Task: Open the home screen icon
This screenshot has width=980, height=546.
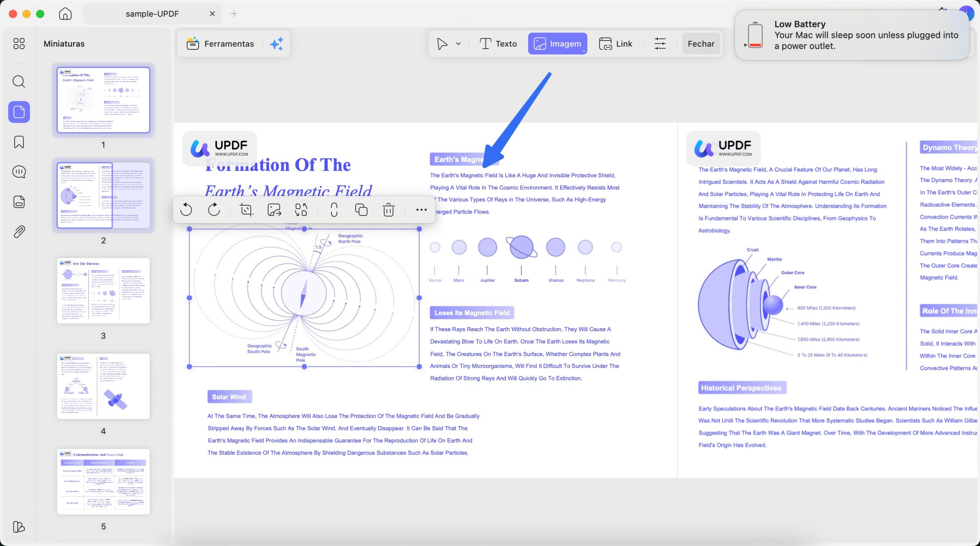Action: point(65,14)
